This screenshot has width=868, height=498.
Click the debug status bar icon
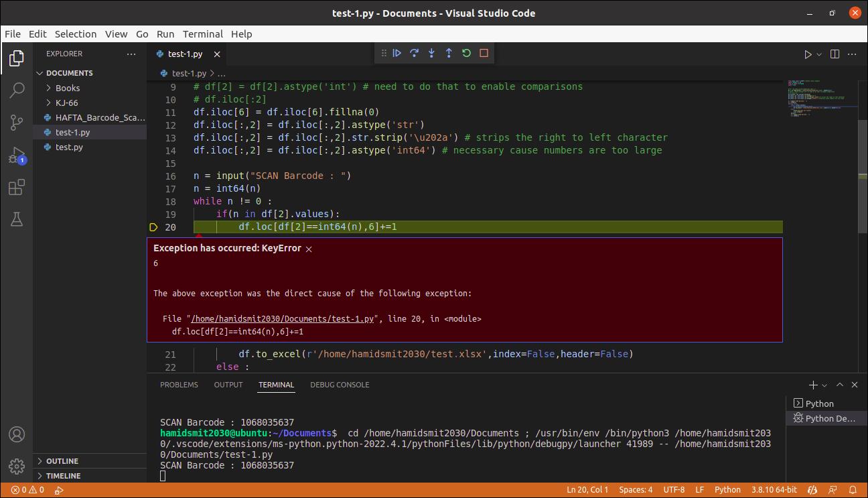[x=59, y=490]
